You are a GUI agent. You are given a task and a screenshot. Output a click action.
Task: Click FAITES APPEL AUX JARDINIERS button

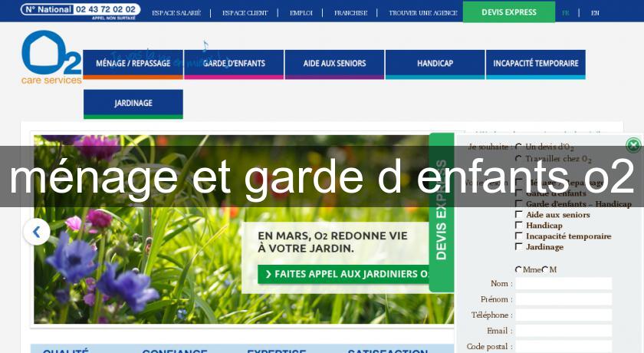(x=343, y=274)
